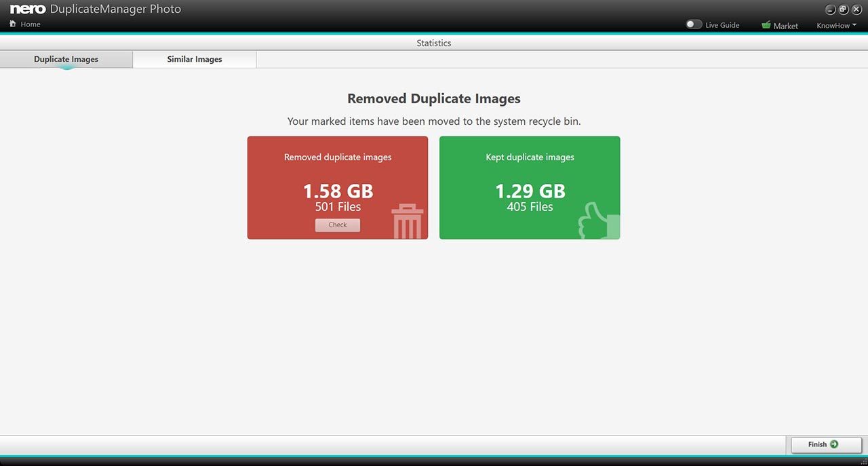Image resolution: width=868 pixels, height=466 pixels.
Task: Go to Home via the text link
Action: (x=31, y=24)
